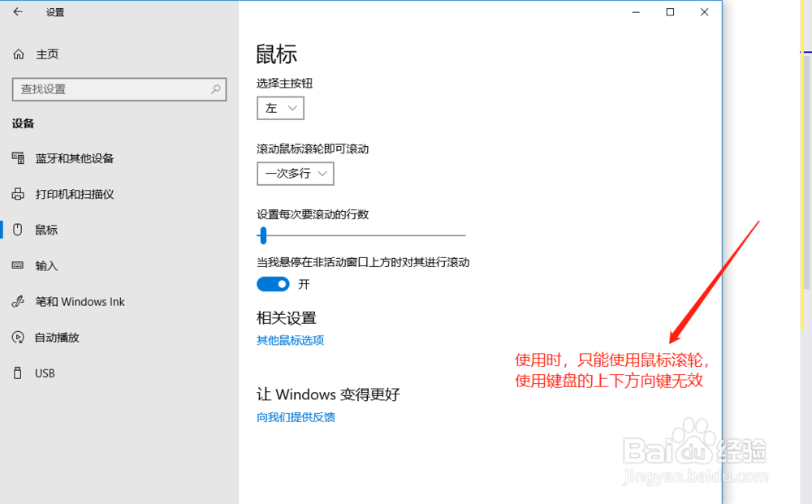Open the 主页 home page
The image size is (812, 504).
pyautogui.click(x=47, y=54)
